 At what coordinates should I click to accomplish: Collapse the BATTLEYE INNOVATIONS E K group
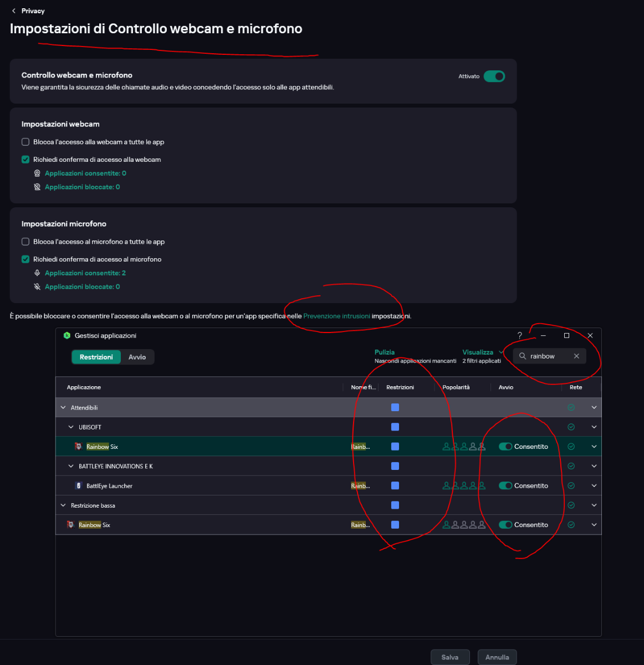coord(71,467)
